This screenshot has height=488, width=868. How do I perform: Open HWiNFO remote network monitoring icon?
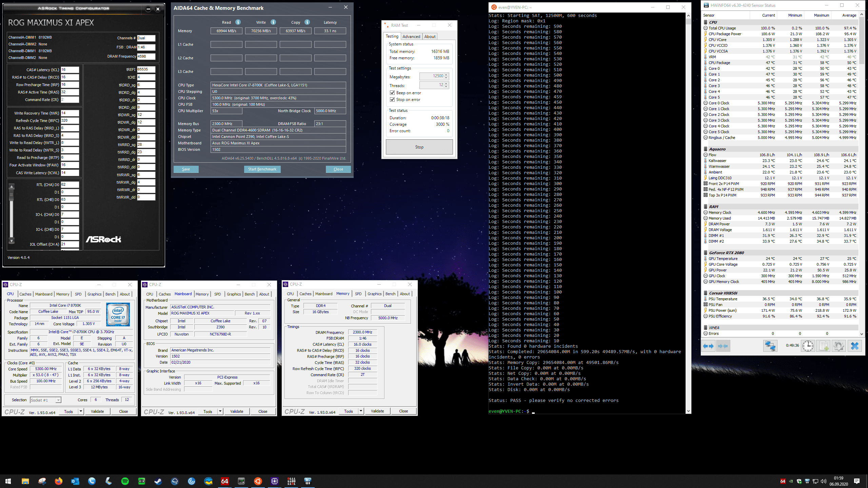click(770, 346)
